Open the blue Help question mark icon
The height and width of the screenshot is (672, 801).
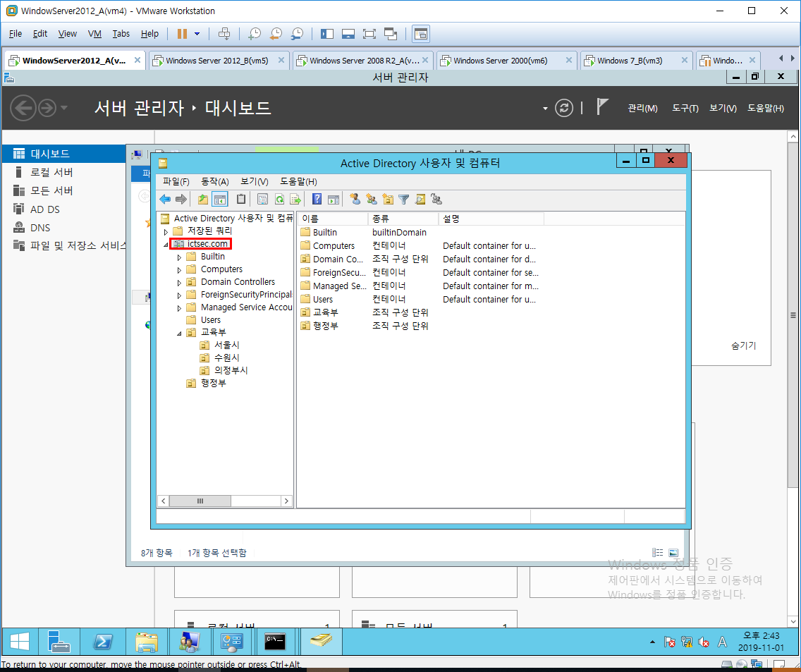coord(317,200)
